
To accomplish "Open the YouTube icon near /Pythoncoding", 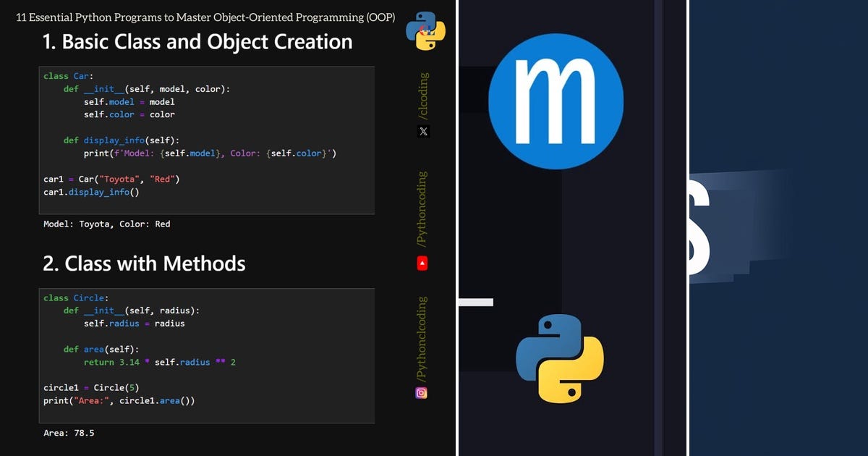I will (x=422, y=263).
